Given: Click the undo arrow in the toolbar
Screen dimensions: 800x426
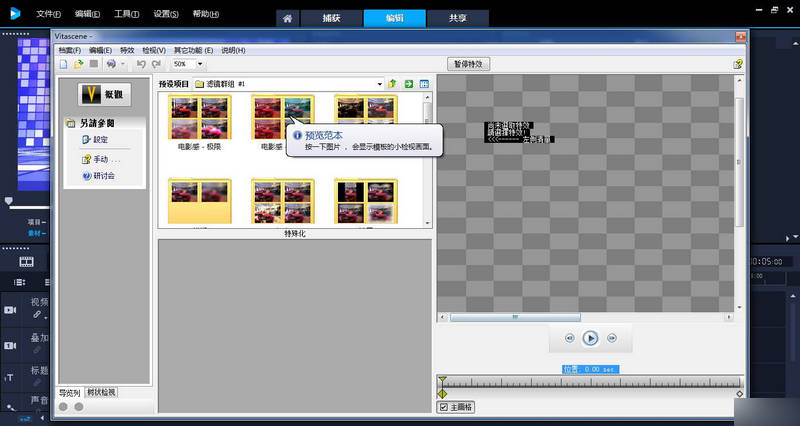Looking at the screenshot, I should pos(141,64).
